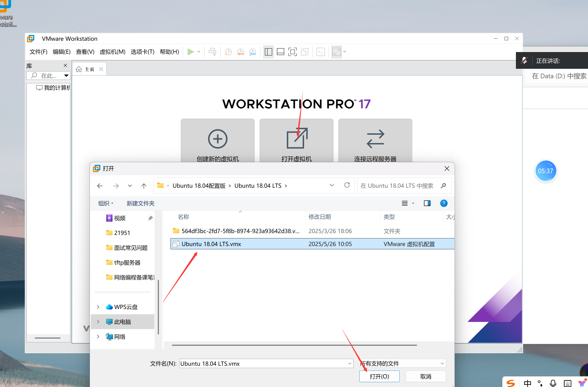Click the 打开(O) button
This screenshot has width=588, height=387.
point(379,376)
